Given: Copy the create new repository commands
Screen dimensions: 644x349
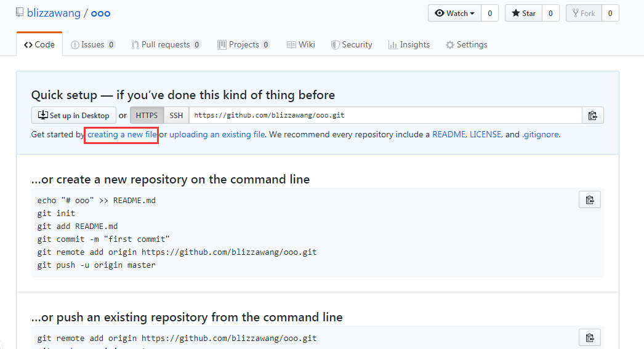Looking at the screenshot, I should tap(590, 200).
